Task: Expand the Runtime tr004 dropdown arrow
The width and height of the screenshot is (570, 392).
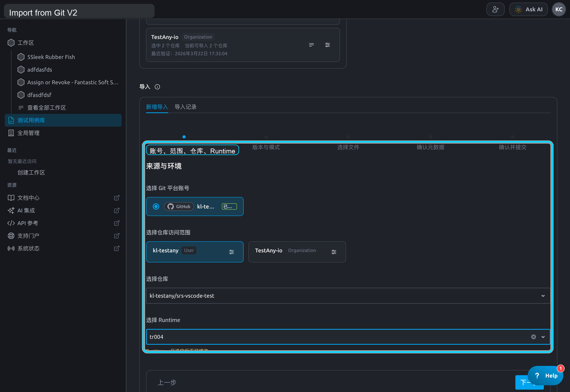Action: 543,337
